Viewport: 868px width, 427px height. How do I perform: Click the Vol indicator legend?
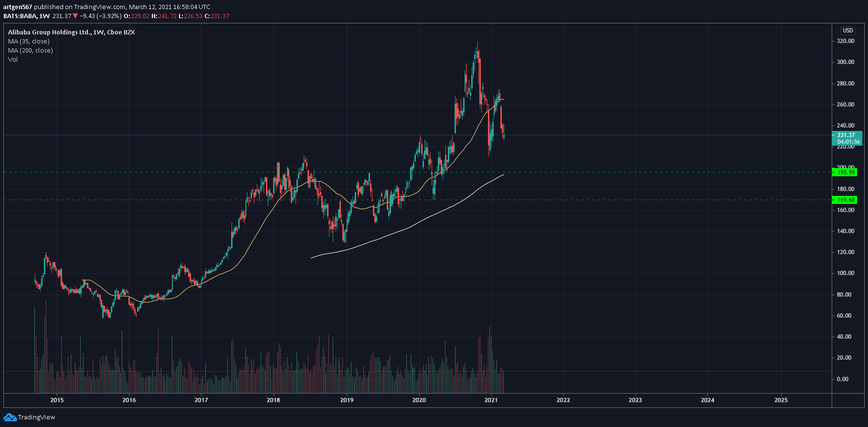coord(13,60)
